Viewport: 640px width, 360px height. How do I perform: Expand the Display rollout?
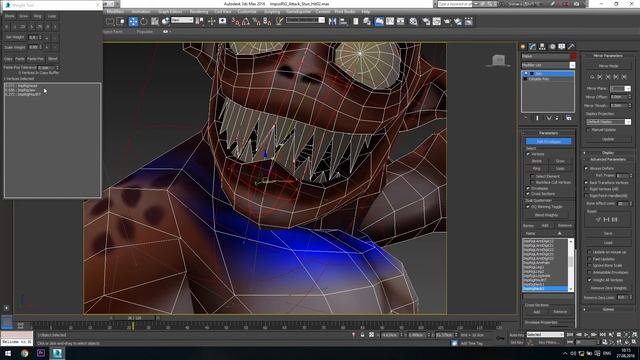click(x=608, y=153)
